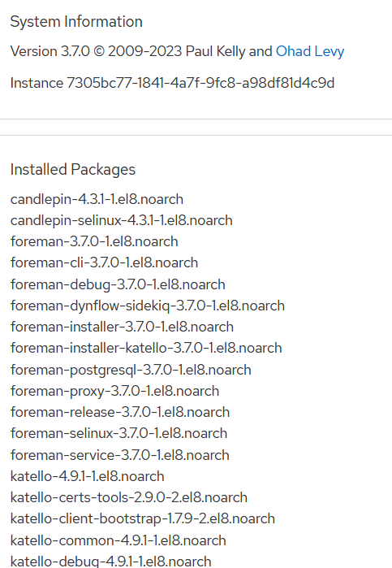Select foreman-installer-3.7.0-1.el8.noarch line
Screen dimensions: 392x568
122,327
